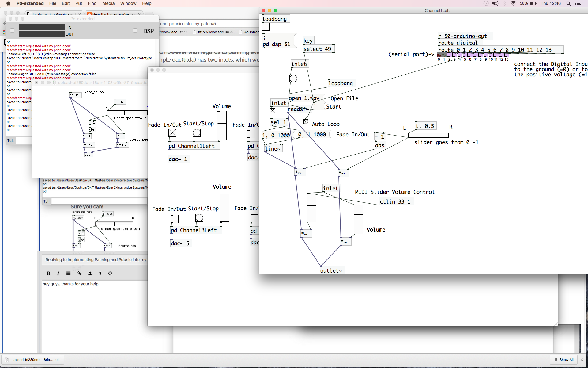Click the Spotlight search magnifier icon
The image size is (588, 368).
568,3
